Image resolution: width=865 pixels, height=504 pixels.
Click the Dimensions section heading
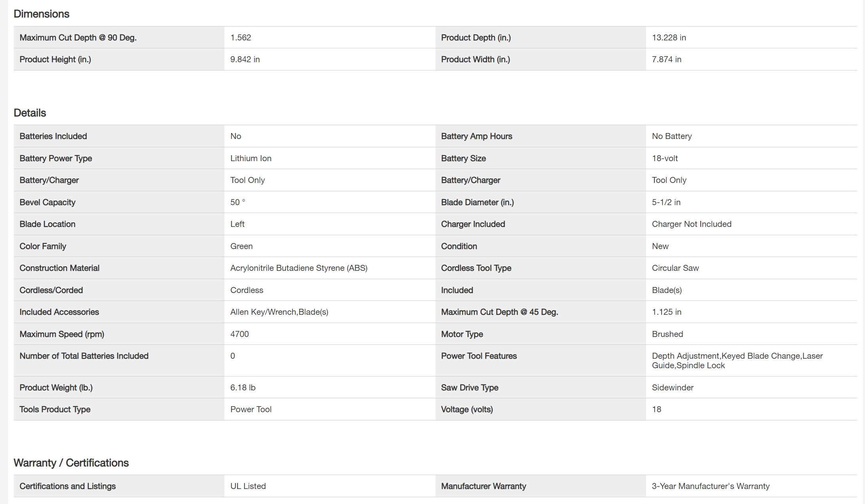click(41, 14)
